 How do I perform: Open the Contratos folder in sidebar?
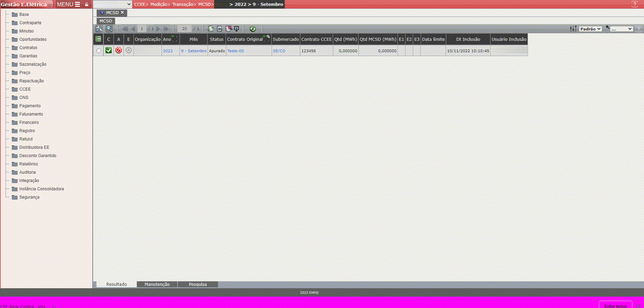click(28, 48)
